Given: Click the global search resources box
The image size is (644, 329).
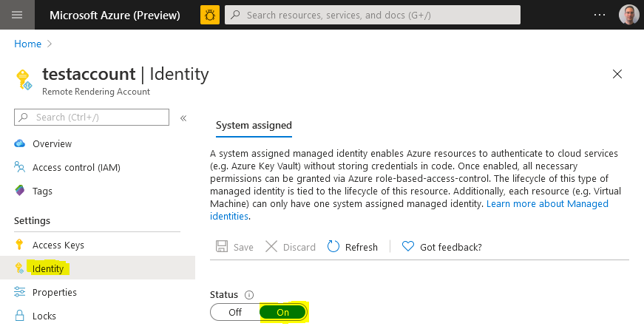Looking at the screenshot, I should [x=373, y=15].
